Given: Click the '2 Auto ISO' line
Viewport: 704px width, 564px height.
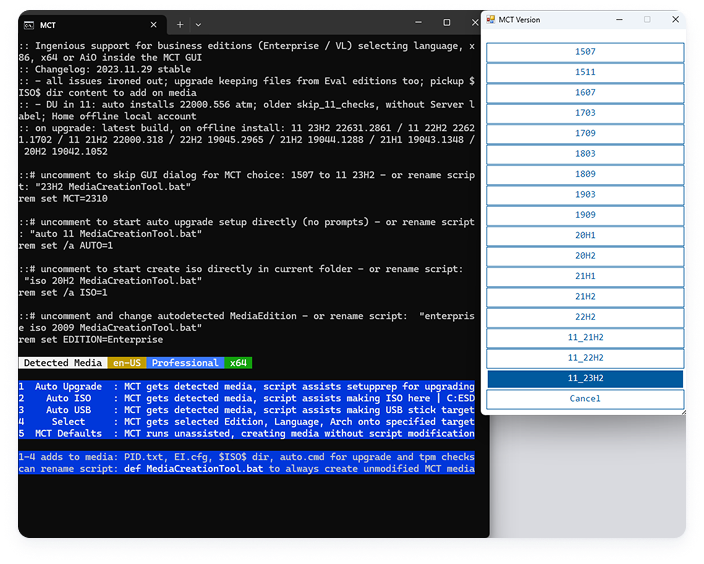Looking at the screenshot, I should pos(246,398).
